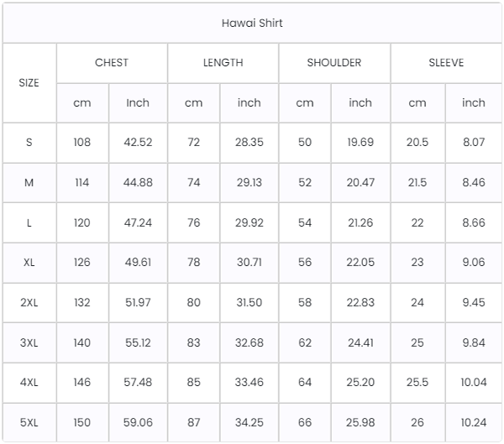Click the XL size row label
504x444 pixels.
click(x=29, y=262)
